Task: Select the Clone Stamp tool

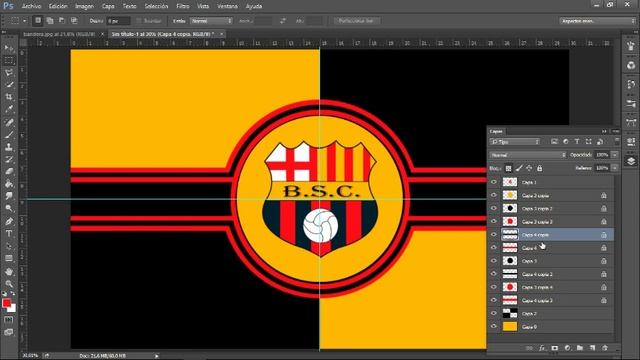Action: [9, 147]
